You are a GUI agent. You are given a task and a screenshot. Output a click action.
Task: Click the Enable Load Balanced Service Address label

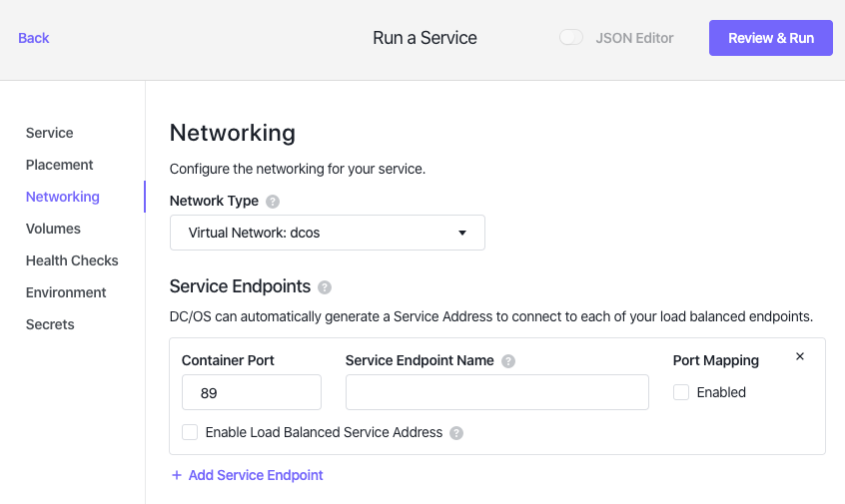[324, 432]
